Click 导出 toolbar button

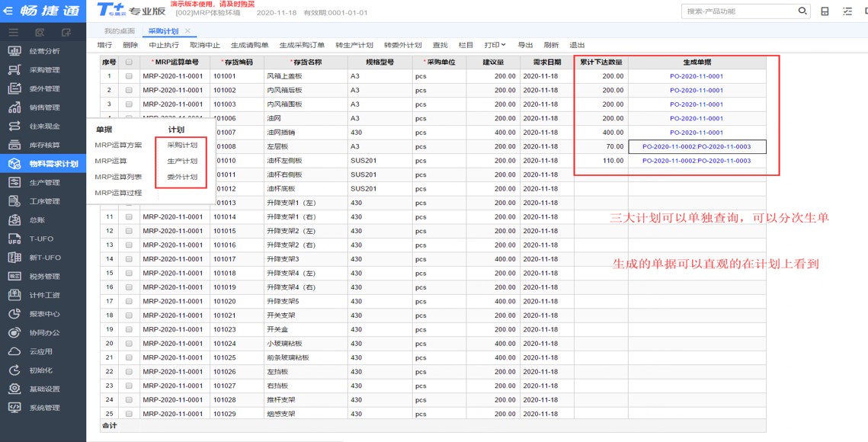[525, 45]
